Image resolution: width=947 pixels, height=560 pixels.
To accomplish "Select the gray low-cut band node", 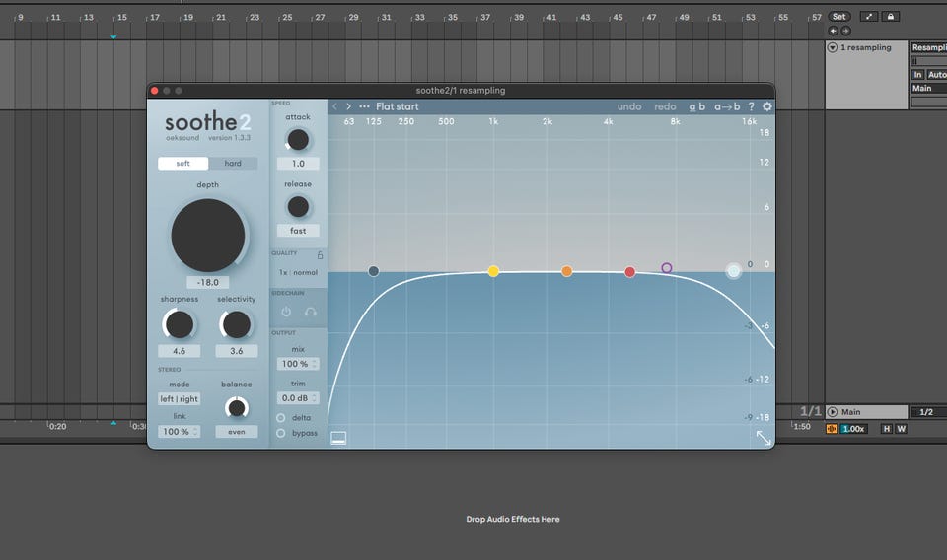I will [373, 271].
